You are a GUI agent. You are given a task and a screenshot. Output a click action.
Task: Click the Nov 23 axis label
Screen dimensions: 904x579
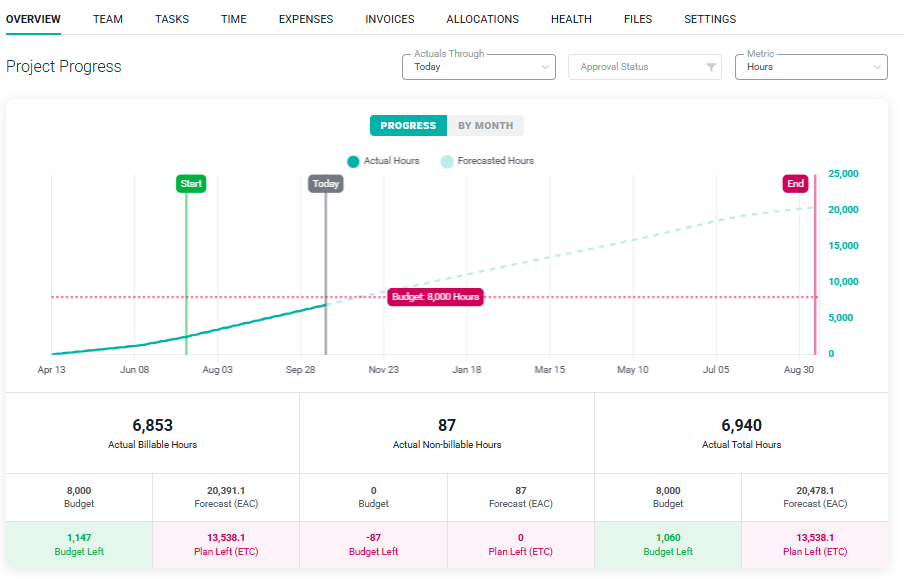click(383, 370)
